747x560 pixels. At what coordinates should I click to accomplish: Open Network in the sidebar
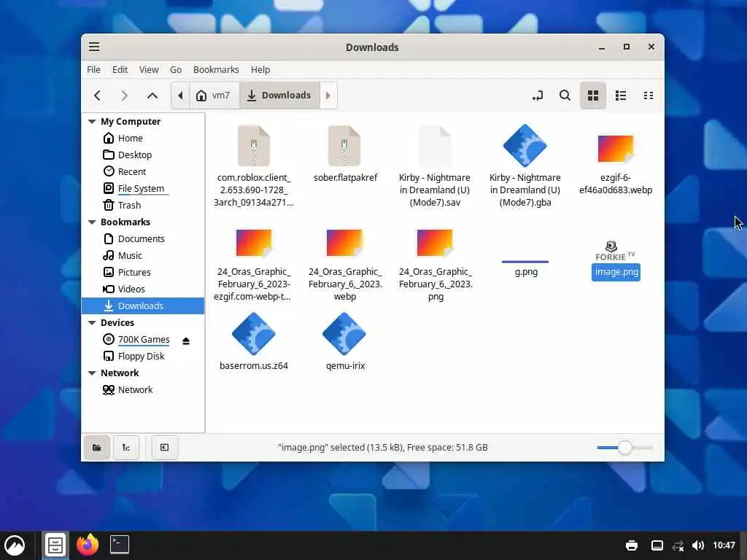pos(143,389)
